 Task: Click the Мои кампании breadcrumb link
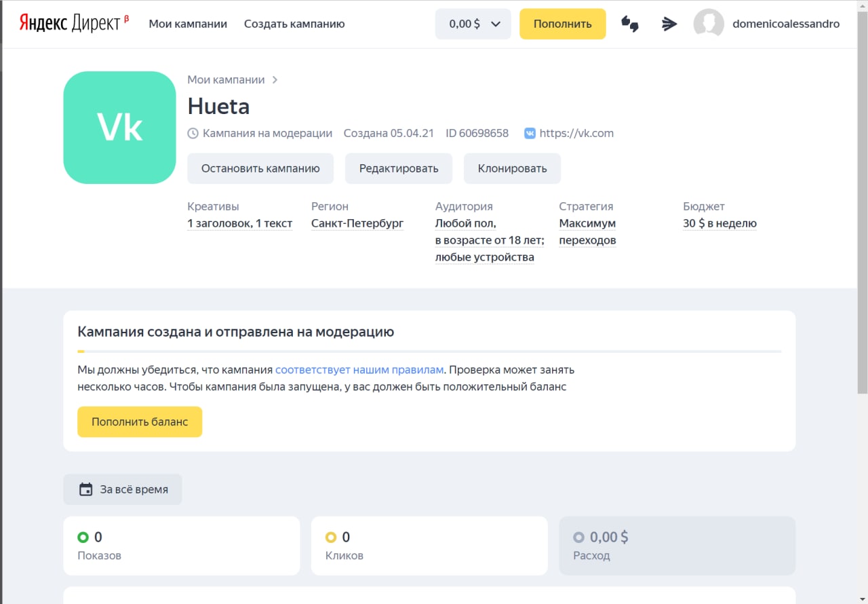[x=226, y=79]
